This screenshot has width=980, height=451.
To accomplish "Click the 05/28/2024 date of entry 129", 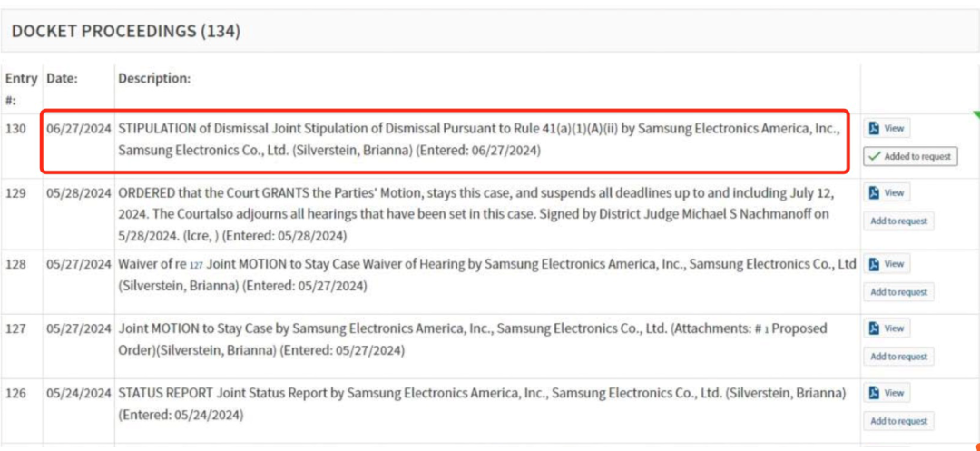I will pyautogui.click(x=79, y=193).
